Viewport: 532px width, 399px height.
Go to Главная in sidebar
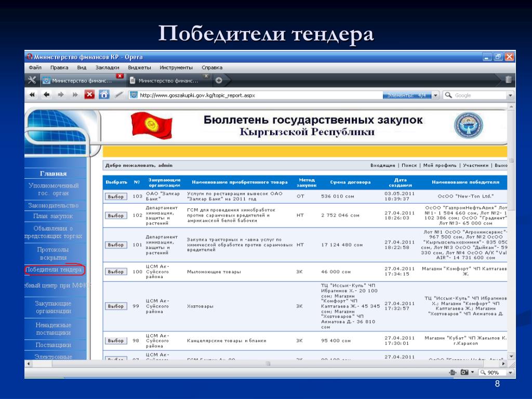[x=54, y=174]
